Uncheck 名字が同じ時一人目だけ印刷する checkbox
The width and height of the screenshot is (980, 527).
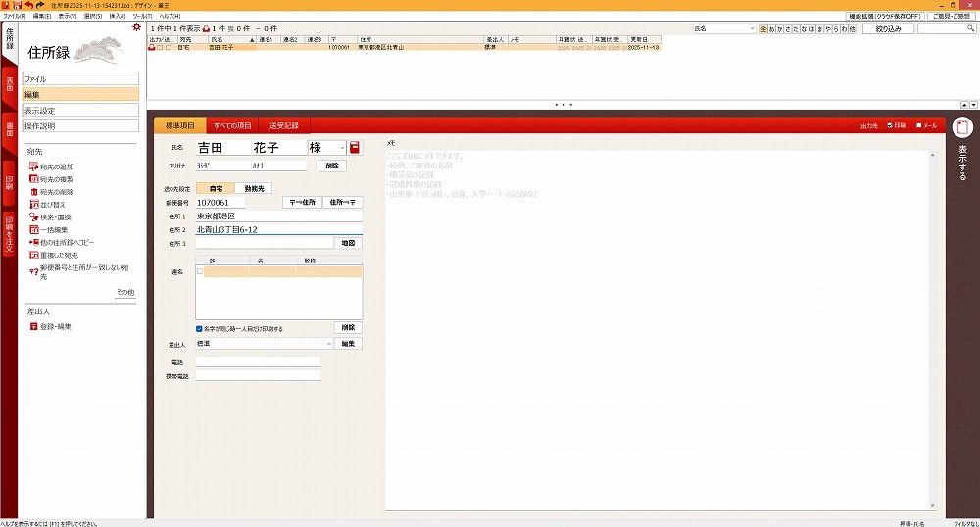coord(199,329)
